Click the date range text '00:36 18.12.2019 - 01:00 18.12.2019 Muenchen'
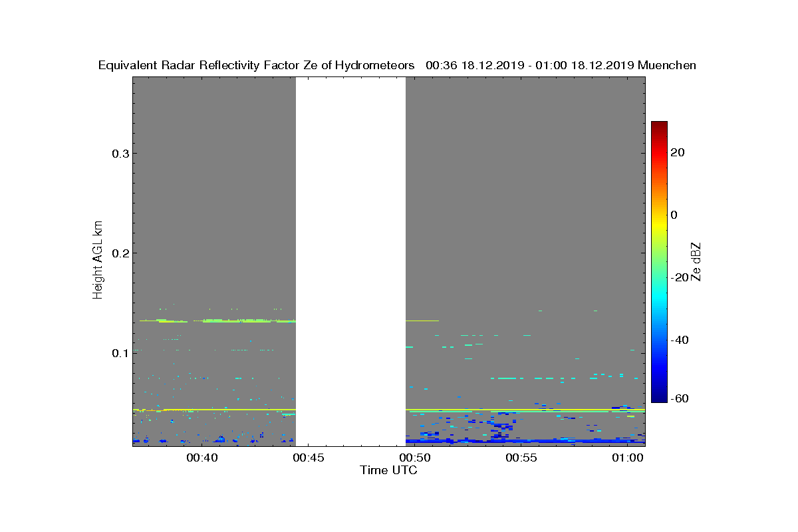Image resolution: width=798 pixels, height=532 pixels. coord(561,65)
